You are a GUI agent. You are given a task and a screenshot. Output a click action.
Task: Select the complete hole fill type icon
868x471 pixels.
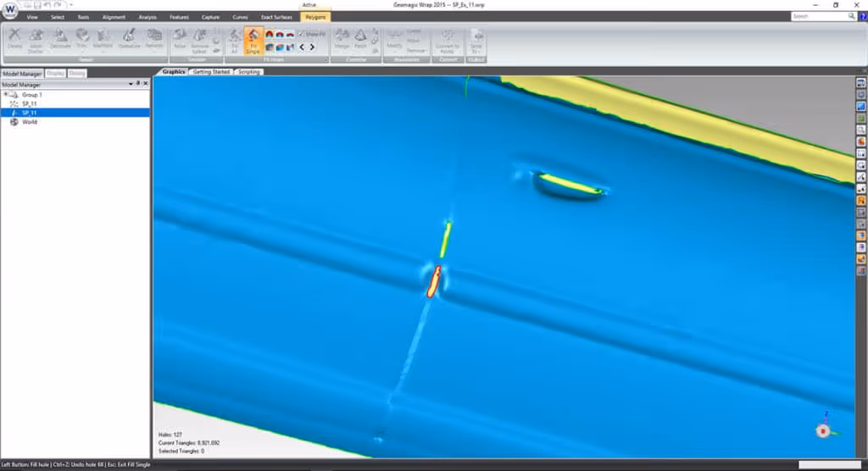(x=270, y=47)
